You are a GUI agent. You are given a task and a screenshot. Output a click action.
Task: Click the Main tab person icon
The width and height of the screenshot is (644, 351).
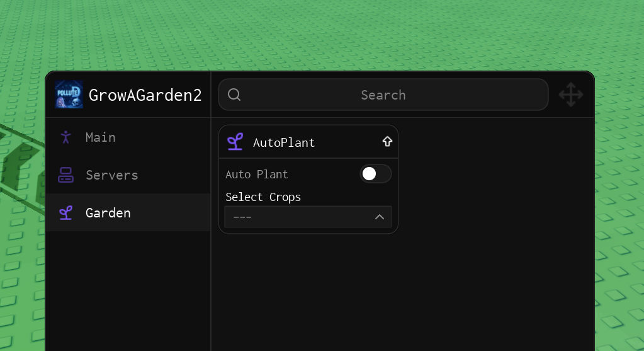65,137
